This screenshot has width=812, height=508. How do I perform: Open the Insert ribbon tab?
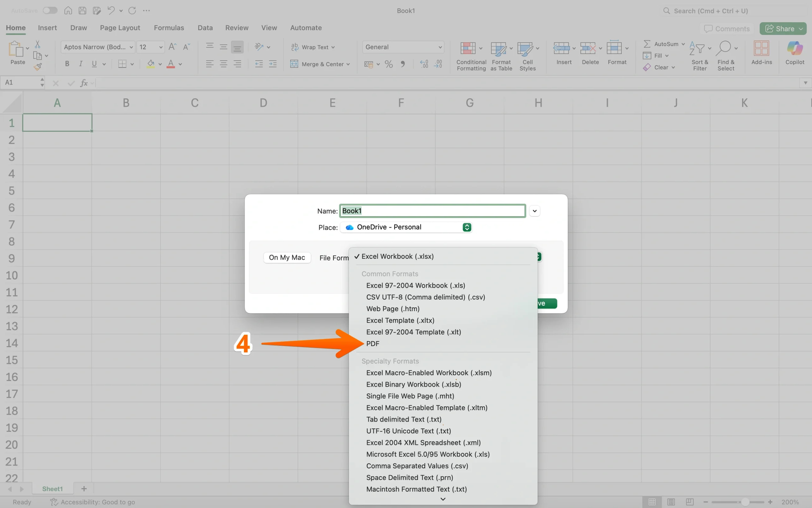click(x=47, y=28)
